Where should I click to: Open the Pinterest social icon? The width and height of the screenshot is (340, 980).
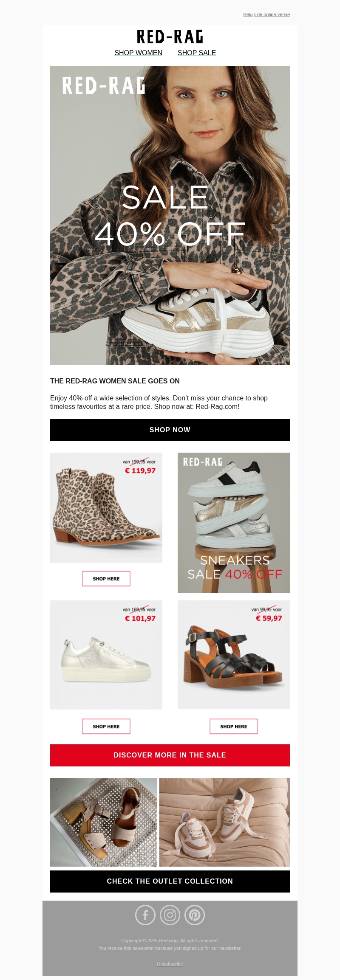tap(195, 915)
